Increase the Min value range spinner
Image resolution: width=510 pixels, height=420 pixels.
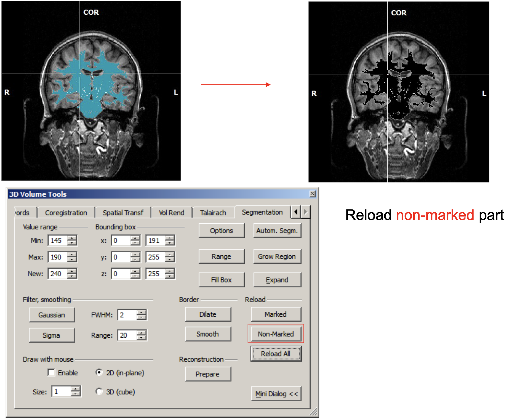point(72,238)
